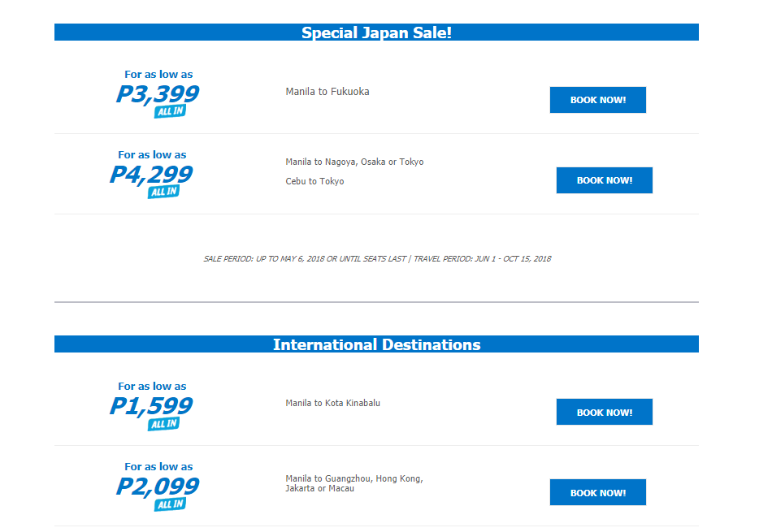Book the Manila to Fukuoka P3,399 fare
The width and height of the screenshot is (772, 532).
598,100
